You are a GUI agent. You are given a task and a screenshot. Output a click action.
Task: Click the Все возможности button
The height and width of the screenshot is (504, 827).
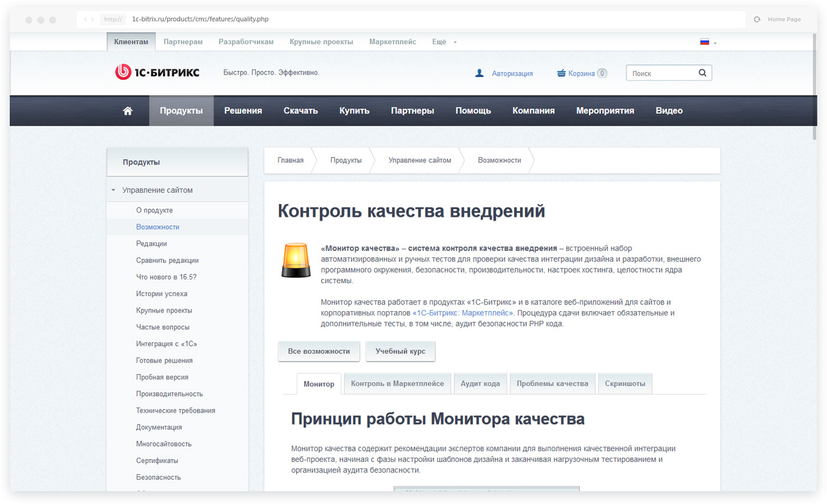coord(319,351)
